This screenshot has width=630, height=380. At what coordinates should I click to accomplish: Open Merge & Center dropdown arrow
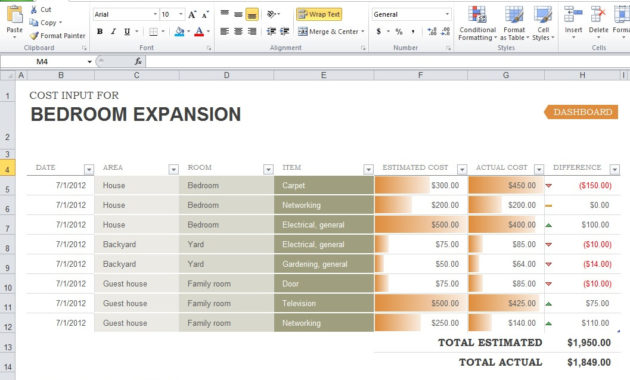(x=363, y=31)
